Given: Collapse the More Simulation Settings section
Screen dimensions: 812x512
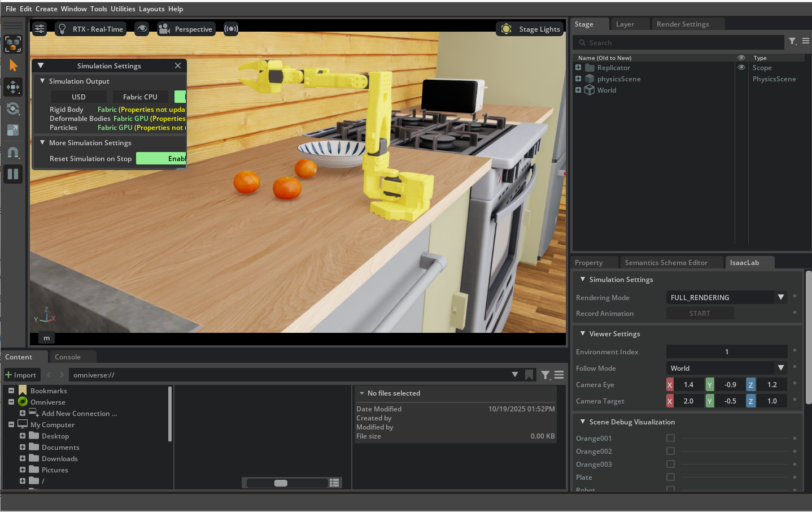Looking at the screenshot, I should 42,142.
